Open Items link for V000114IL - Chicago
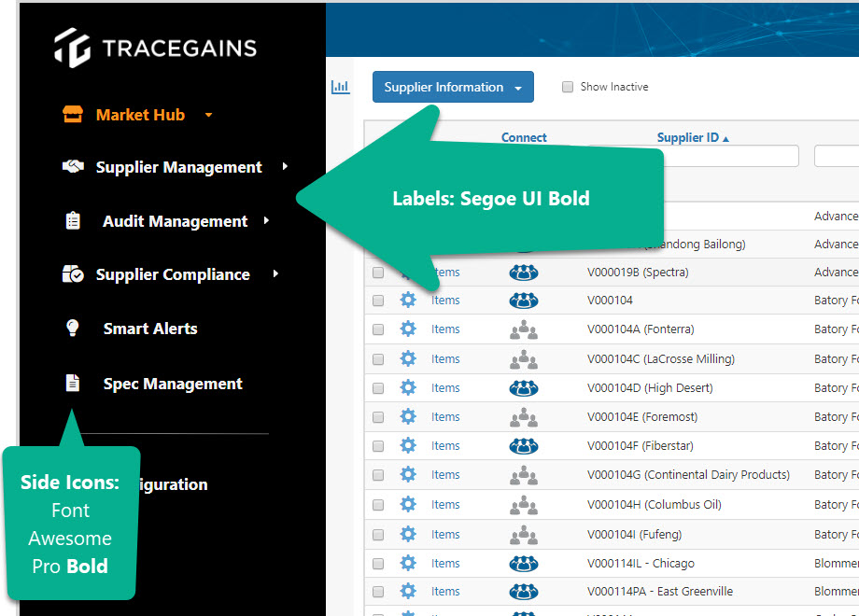Viewport: 859px width, 616px height. pyautogui.click(x=445, y=563)
